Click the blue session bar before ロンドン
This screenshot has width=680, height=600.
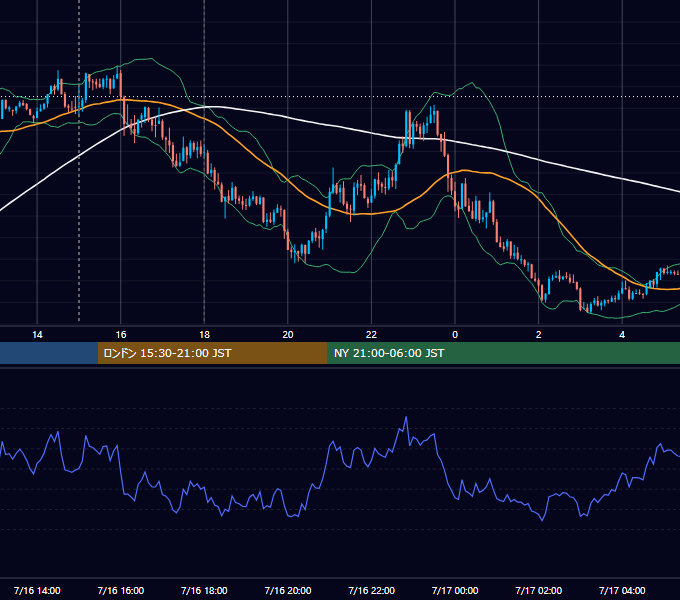pos(49,353)
